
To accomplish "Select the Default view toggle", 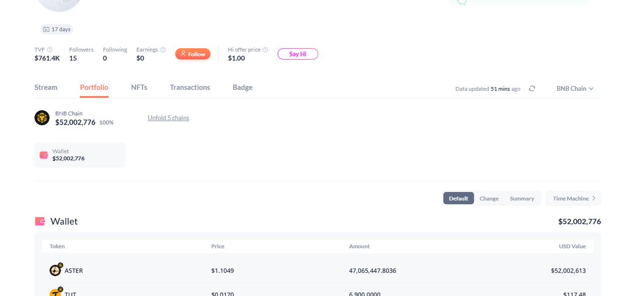I will click(x=459, y=198).
